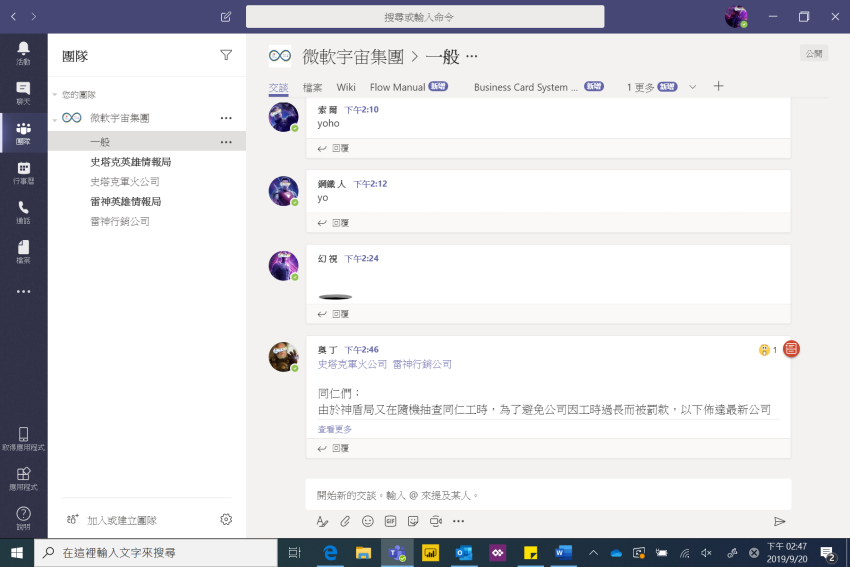Open more options for 一般 channel in list
The width and height of the screenshot is (850, 567).
tap(226, 142)
